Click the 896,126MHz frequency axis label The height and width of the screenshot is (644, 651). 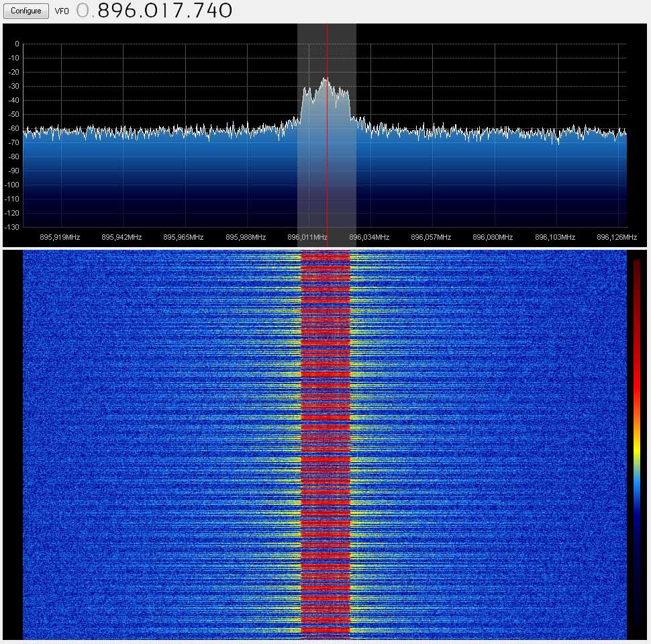617,237
